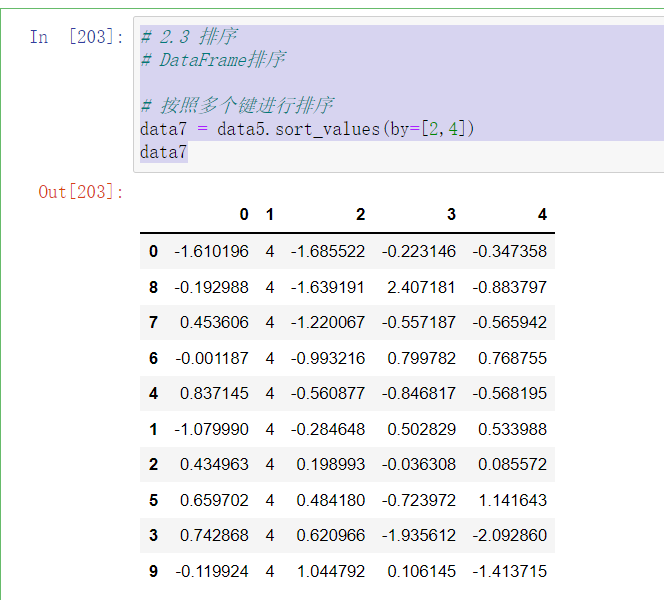Click the comment '# 按照多个键进行排序'
Screen dimensions: 664x600
237,105
